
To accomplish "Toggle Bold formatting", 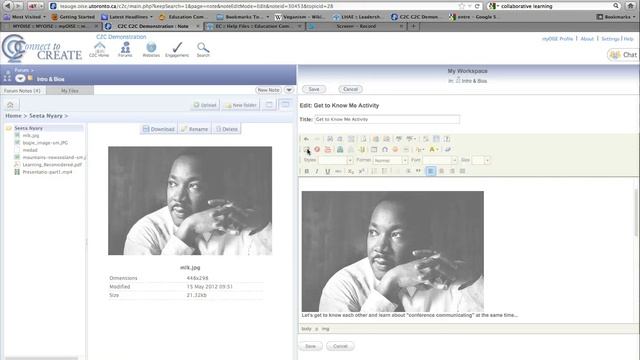I will (x=307, y=171).
